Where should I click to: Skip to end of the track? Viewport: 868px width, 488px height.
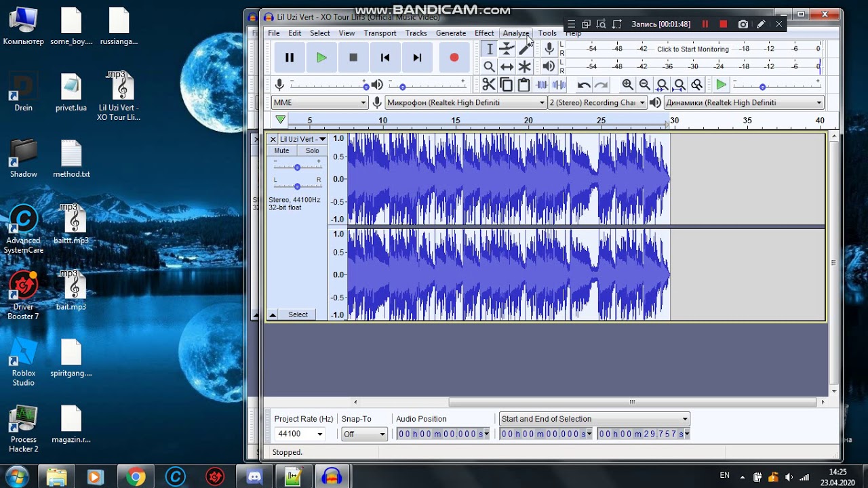(x=417, y=58)
